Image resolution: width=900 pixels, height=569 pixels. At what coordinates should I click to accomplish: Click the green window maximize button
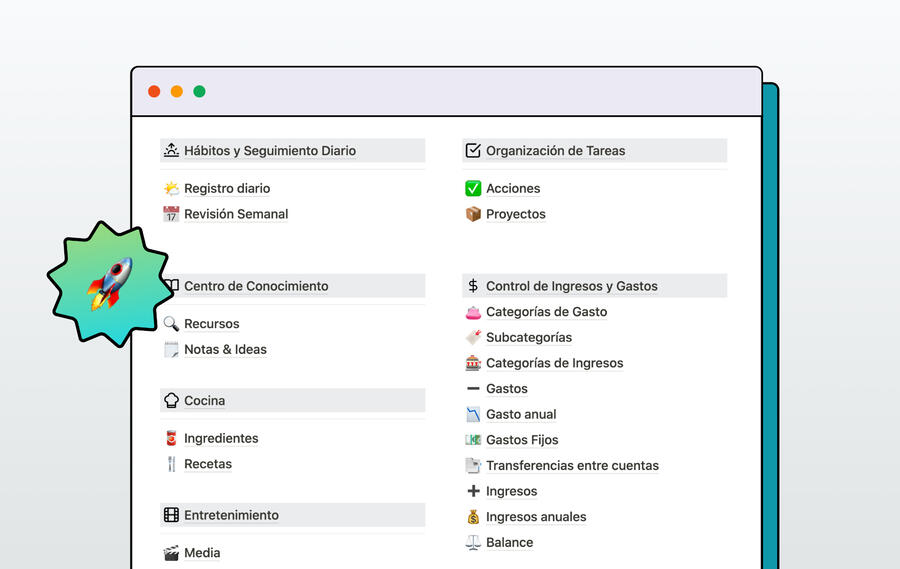199,92
